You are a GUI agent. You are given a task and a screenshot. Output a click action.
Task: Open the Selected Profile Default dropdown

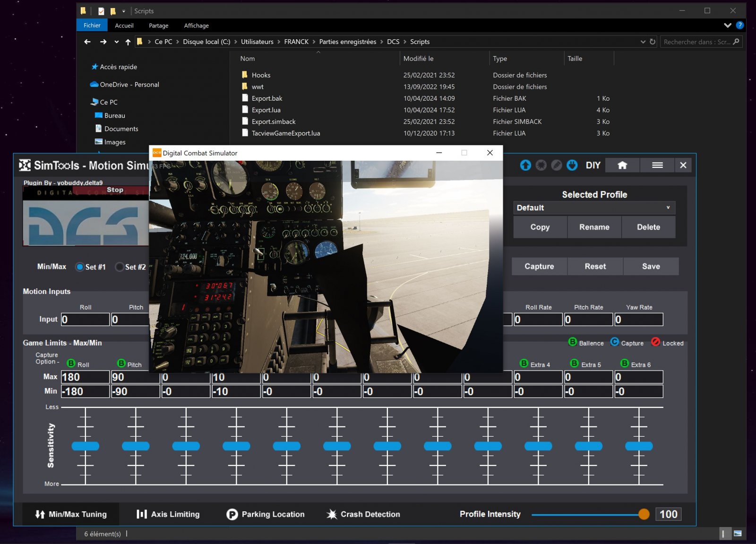594,208
